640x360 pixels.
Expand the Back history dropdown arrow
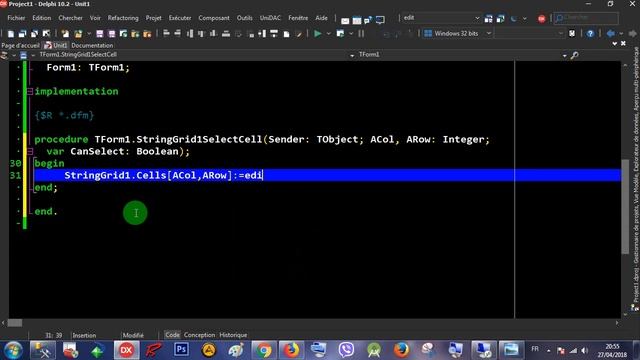(x=621, y=33)
